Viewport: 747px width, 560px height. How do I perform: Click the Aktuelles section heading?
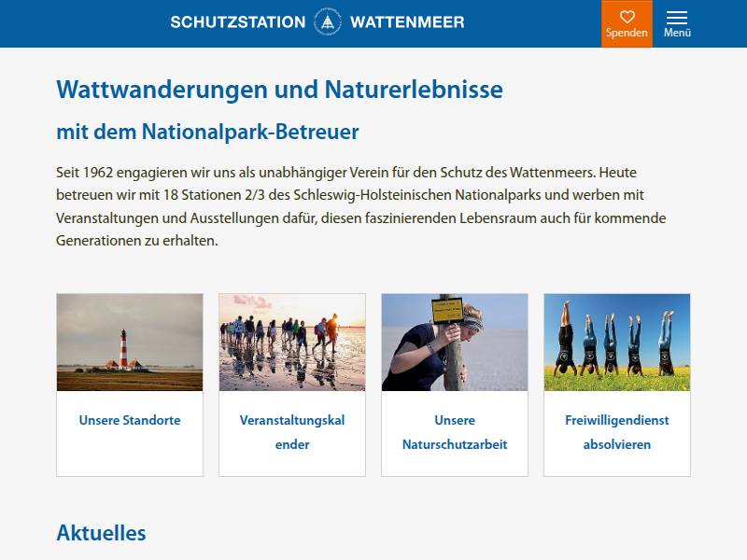pos(101,533)
